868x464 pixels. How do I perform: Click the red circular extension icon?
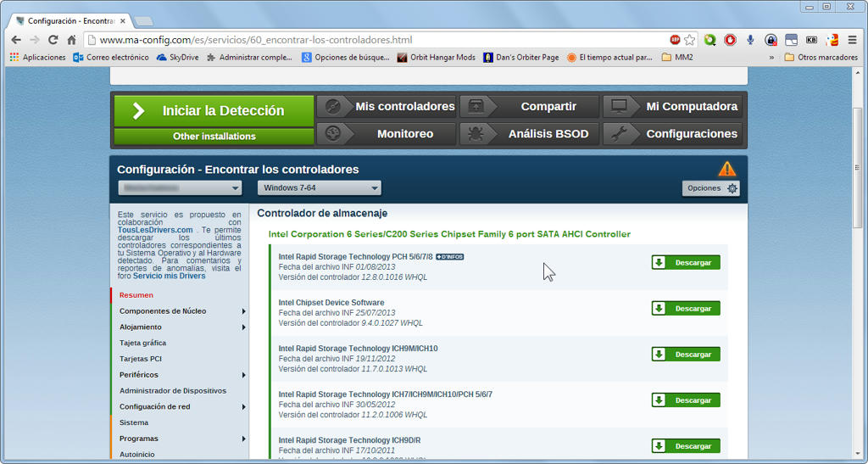730,40
